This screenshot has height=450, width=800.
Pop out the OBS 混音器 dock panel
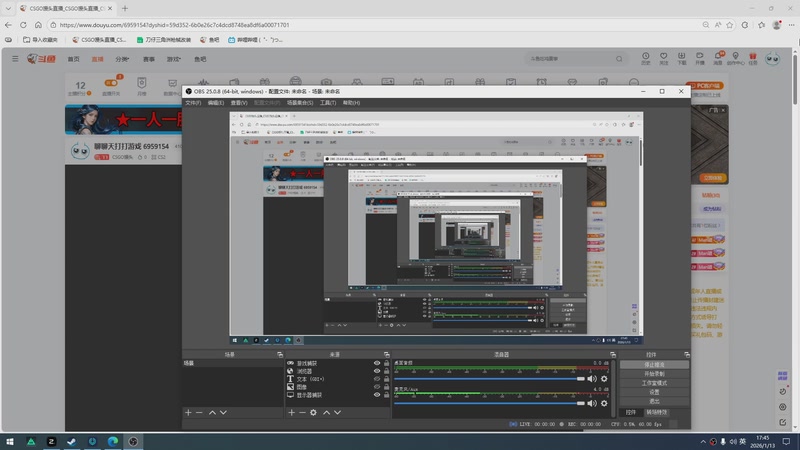pyautogui.click(x=613, y=355)
